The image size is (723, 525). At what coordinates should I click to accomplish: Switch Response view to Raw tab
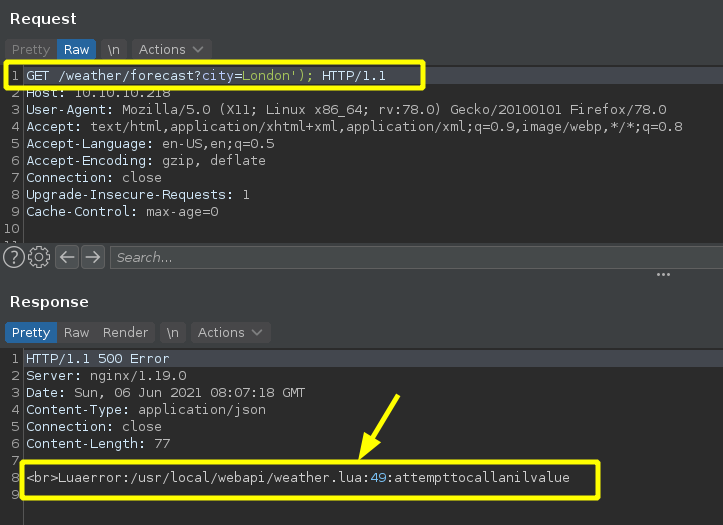(x=76, y=332)
